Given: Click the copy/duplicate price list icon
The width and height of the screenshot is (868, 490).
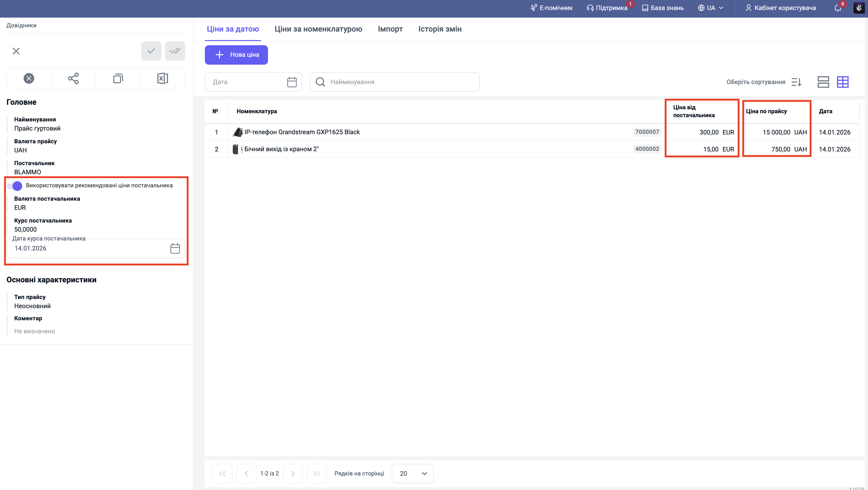Looking at the screenshot, I should pos(117,79).
